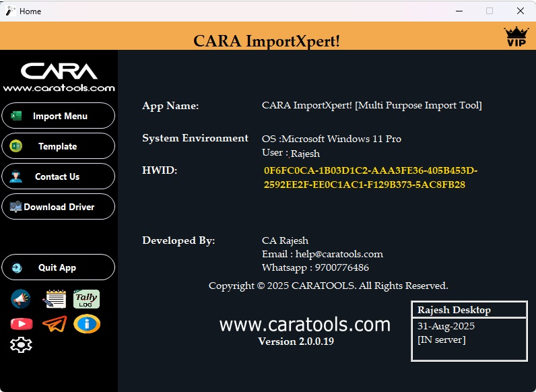The image size is (536, 392).
Task: Click the CARA logo in sidebar
Action: [x=59, y=77]
